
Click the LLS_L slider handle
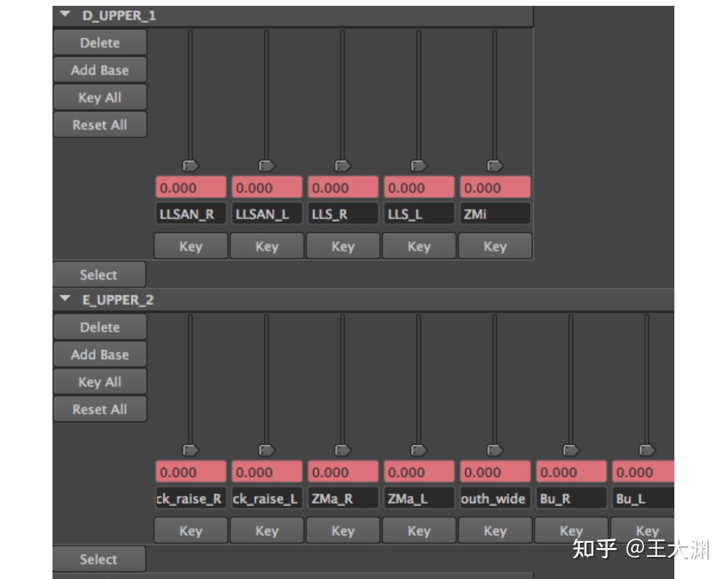[x=419, y=166]
